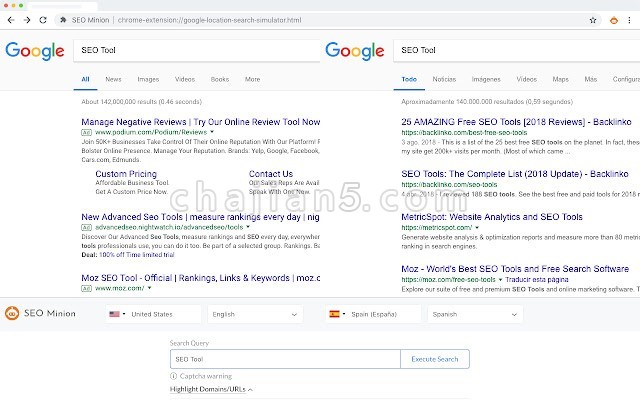
Task: Open Moz - World's Best SEO Tools result
Action: point(515,269)
